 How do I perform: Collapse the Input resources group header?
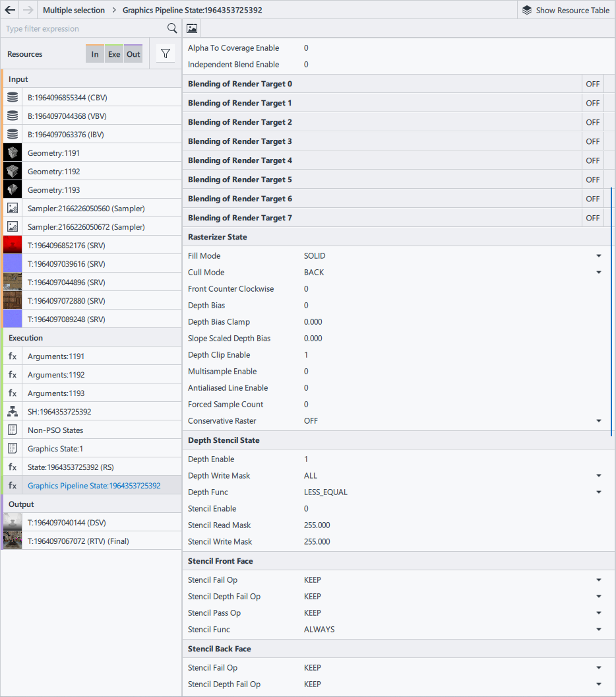coord(92,79)
